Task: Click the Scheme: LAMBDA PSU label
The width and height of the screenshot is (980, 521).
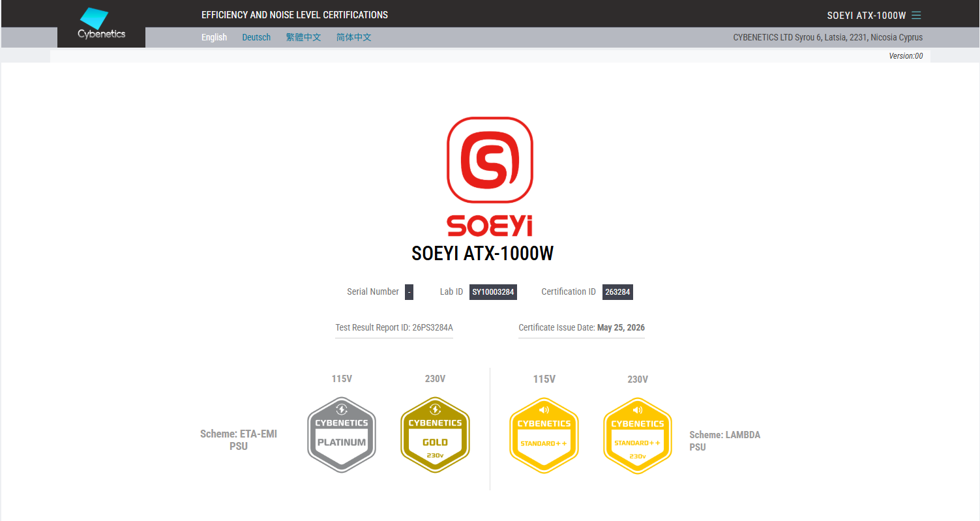Action: point(725,441)
